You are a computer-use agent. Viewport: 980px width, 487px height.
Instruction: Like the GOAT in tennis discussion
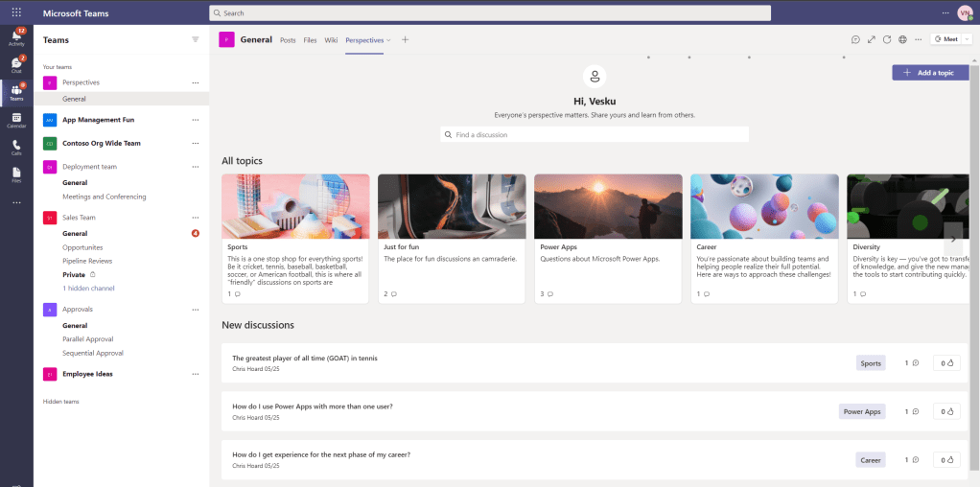coord(946,363)
